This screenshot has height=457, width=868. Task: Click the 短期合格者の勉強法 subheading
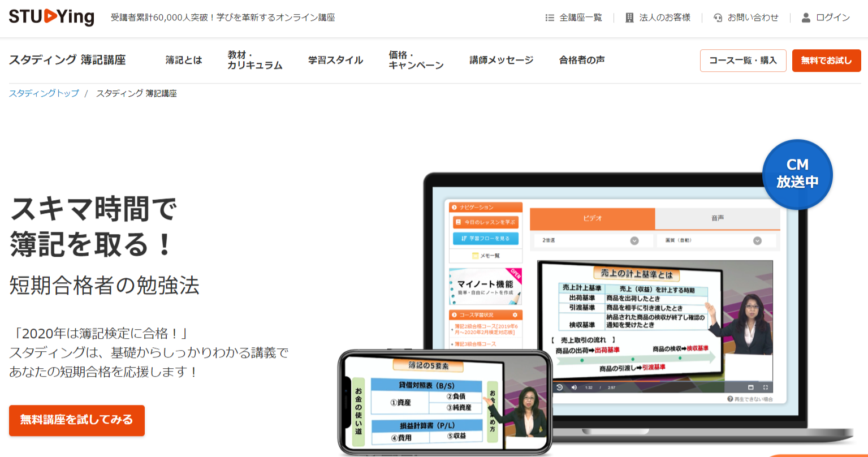click(105, 286)
